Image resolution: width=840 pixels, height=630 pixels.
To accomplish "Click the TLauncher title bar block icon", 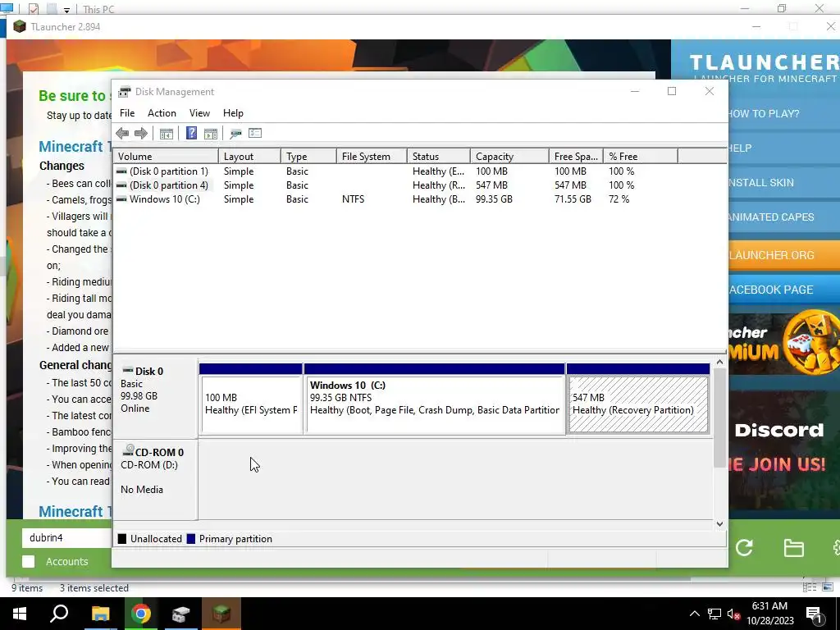I will coord(20,27).
